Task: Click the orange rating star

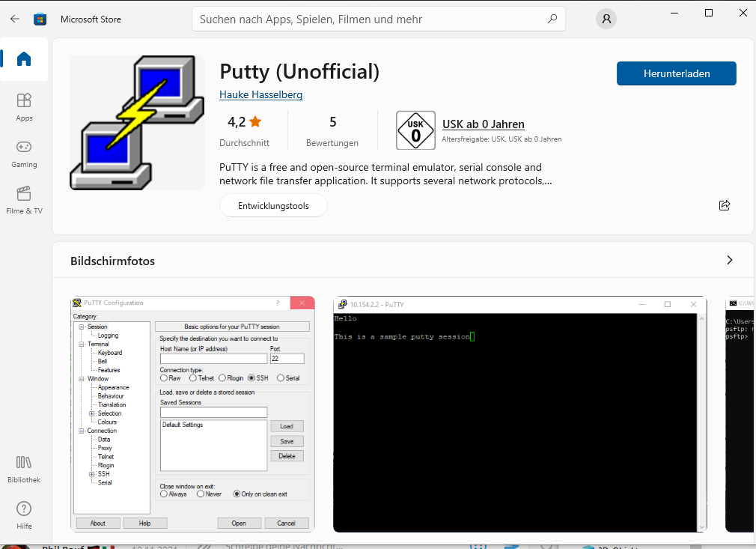Action: [255, 121]
